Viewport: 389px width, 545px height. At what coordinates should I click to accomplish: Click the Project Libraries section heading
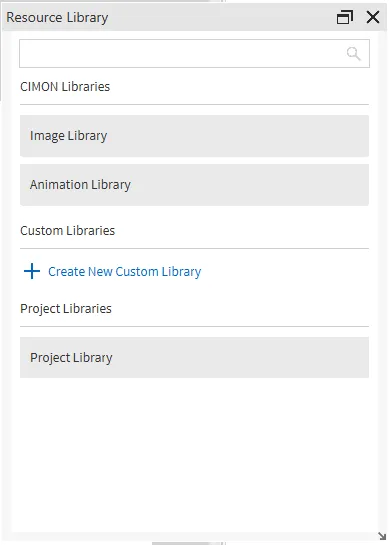pos(66,309)
